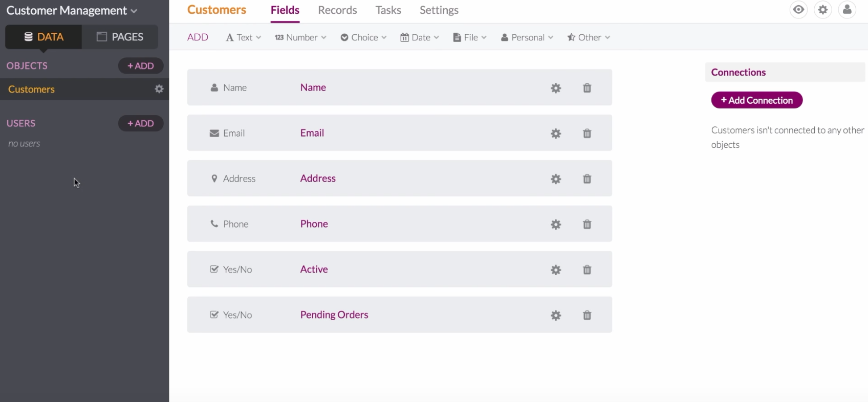Open the user account icon
The image size is (868, 402).
[x=847, y=10]
